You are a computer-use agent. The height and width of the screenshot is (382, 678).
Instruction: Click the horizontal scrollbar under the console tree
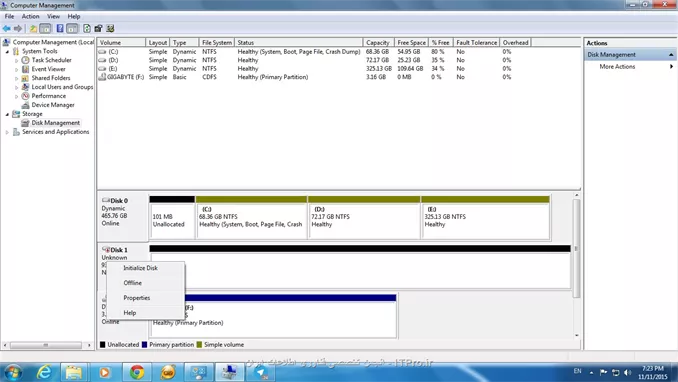(x=46, y=345)
